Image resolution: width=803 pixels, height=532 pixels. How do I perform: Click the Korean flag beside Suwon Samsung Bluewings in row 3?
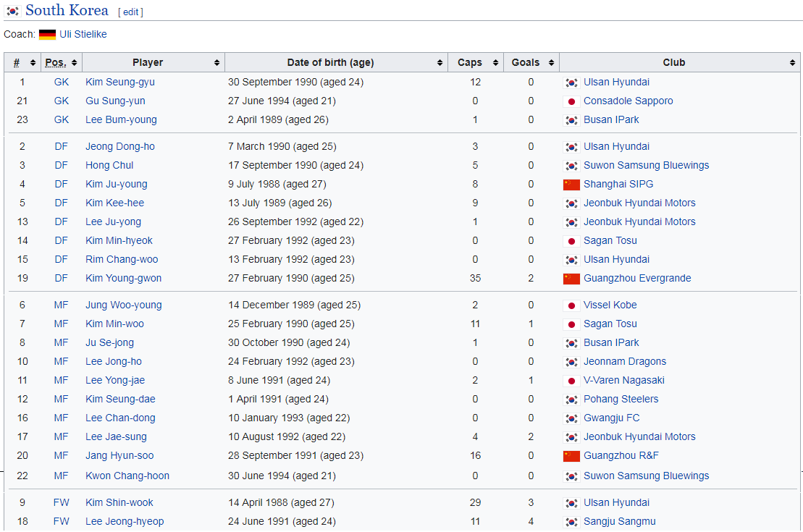(x=571, y=166)
